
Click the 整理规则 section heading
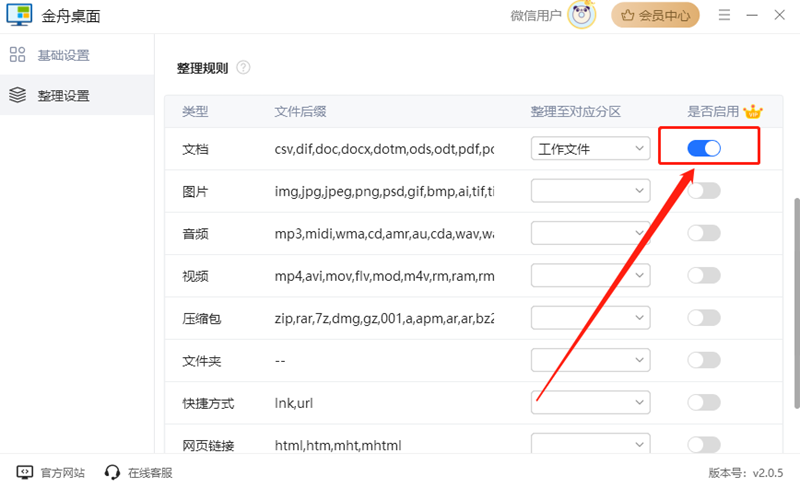coord(203,68)
